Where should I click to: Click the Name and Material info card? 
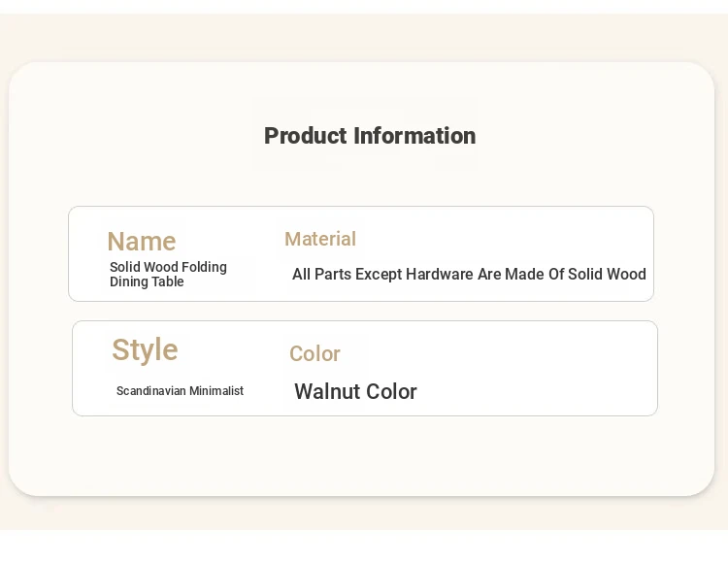[361, 253]
